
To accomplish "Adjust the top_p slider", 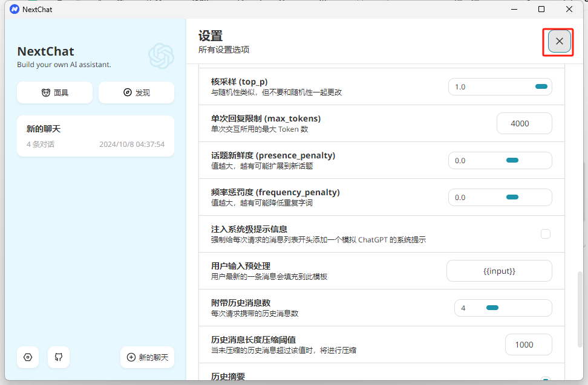I will tap(500, 87).
